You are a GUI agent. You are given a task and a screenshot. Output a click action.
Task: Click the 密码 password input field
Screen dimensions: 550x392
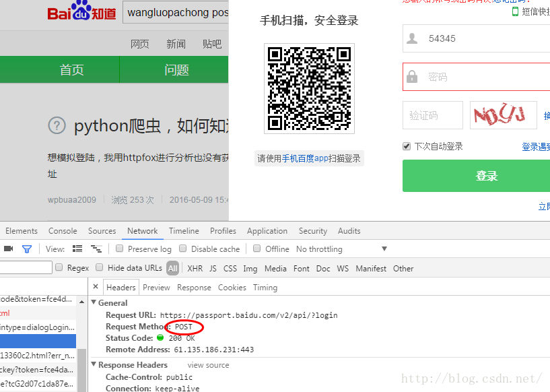(x=477, y=77)
